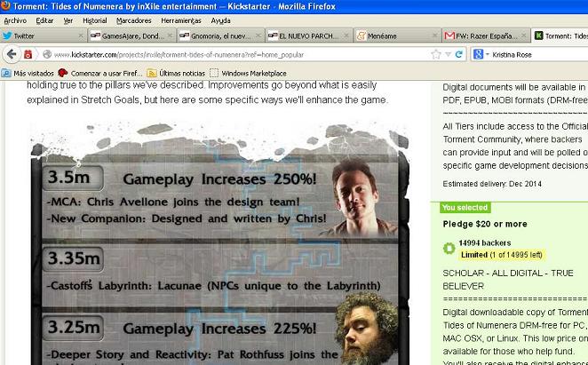Open the URL history dropdown arrow

click(448, 55)
